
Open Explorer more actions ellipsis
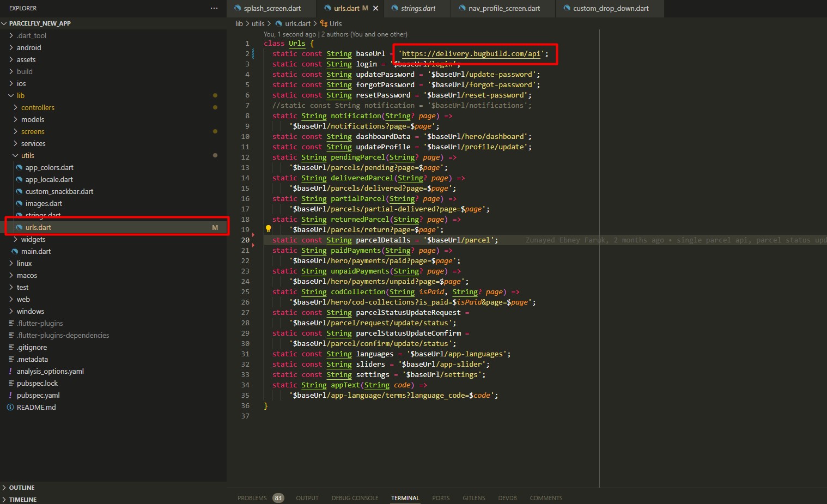[214, 8]
